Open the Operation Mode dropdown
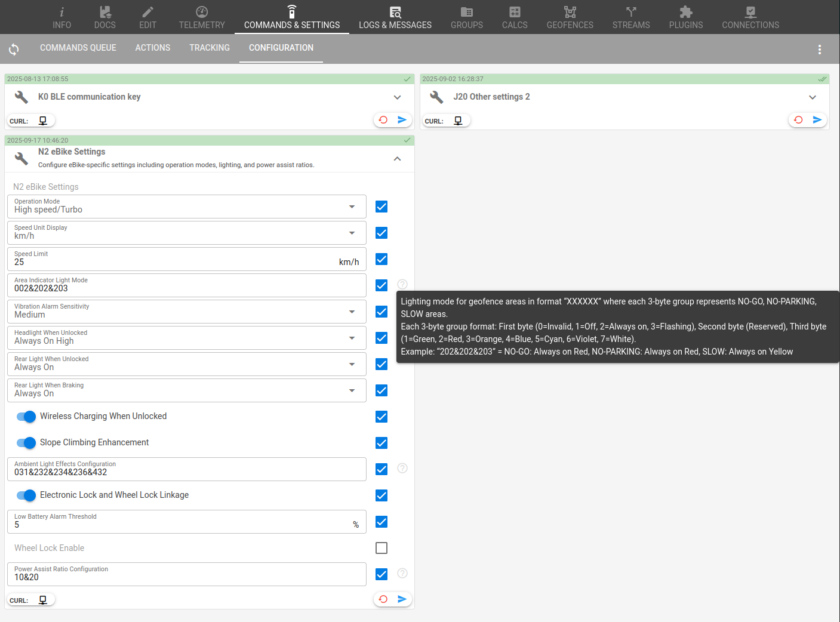840x622 pixels. tap(186, 207)
